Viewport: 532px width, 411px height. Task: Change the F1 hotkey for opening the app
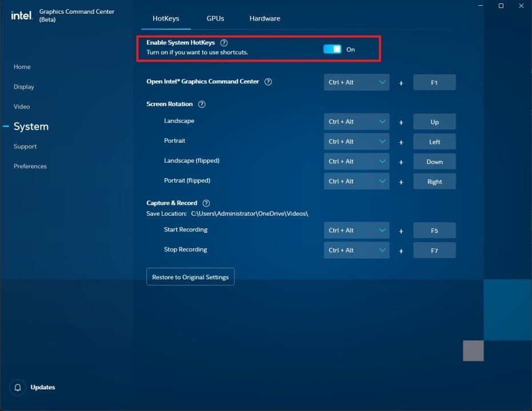click(434, 82)
